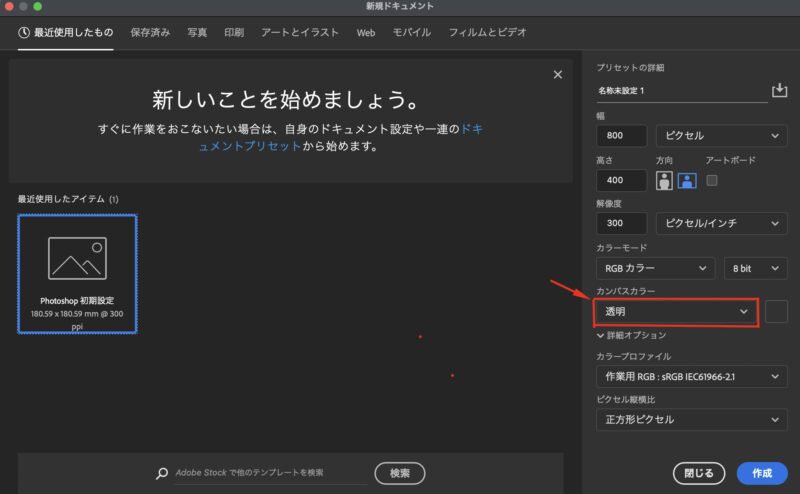The image size is (800, 494).
Task: Select portrait orientation icon
Action: 664,180
